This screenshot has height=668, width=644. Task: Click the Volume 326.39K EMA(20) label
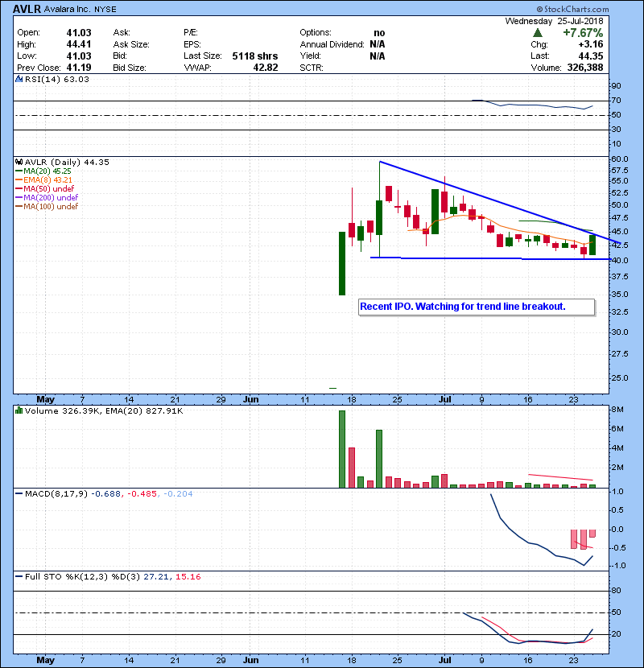coord(104,411)
